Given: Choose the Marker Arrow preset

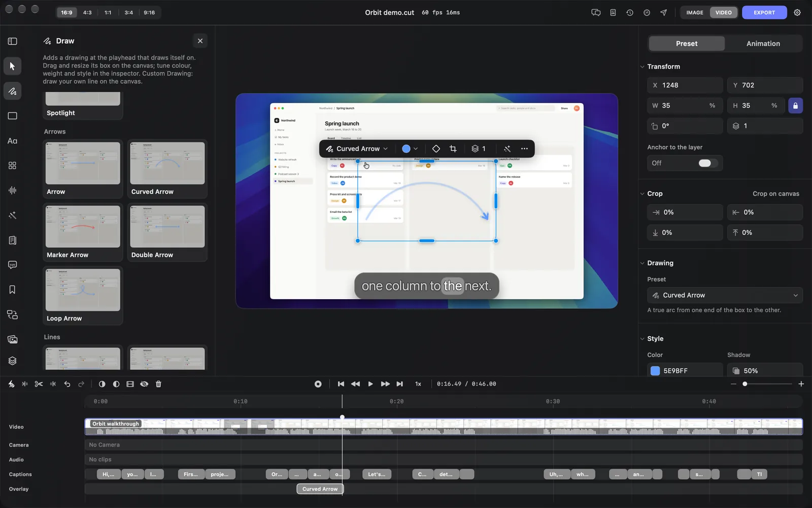Looking at the screenshot, I should [x=83, y=233].
